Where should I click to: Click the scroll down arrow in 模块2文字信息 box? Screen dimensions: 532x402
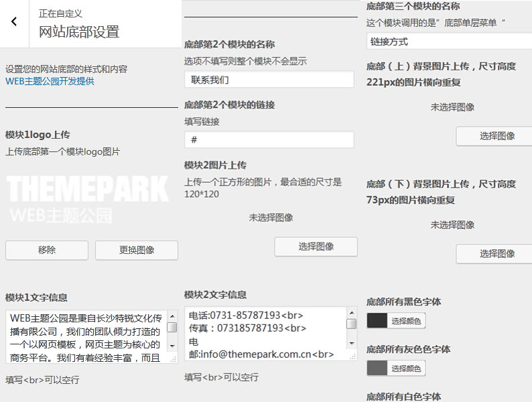[351, 342]
